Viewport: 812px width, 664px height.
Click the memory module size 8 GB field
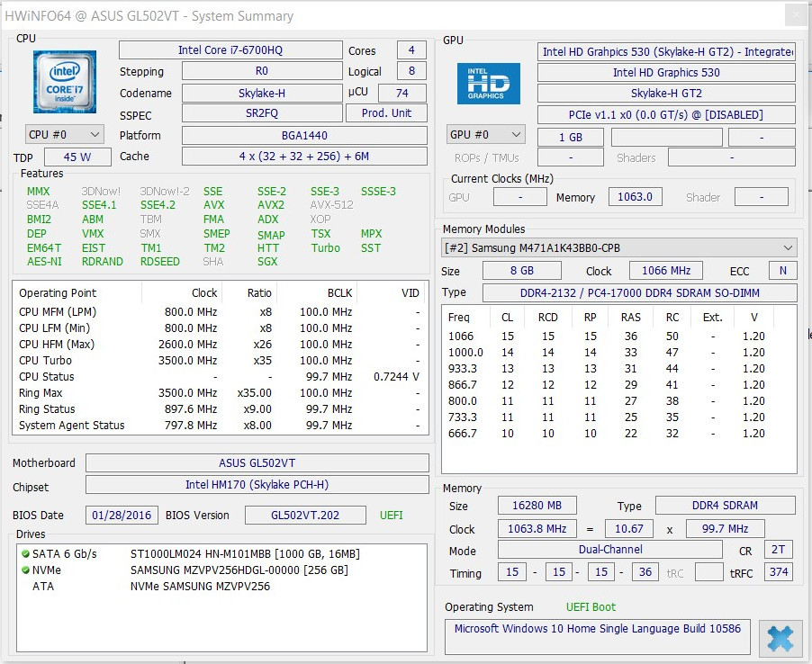coord(521,271)
